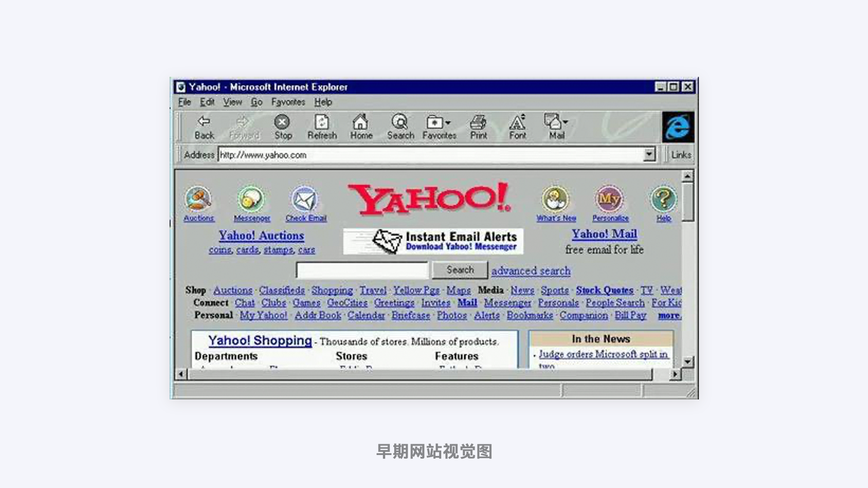The image size is (868, 488).
Task: Click the Stock Quotes link
Action: [604, 290]
